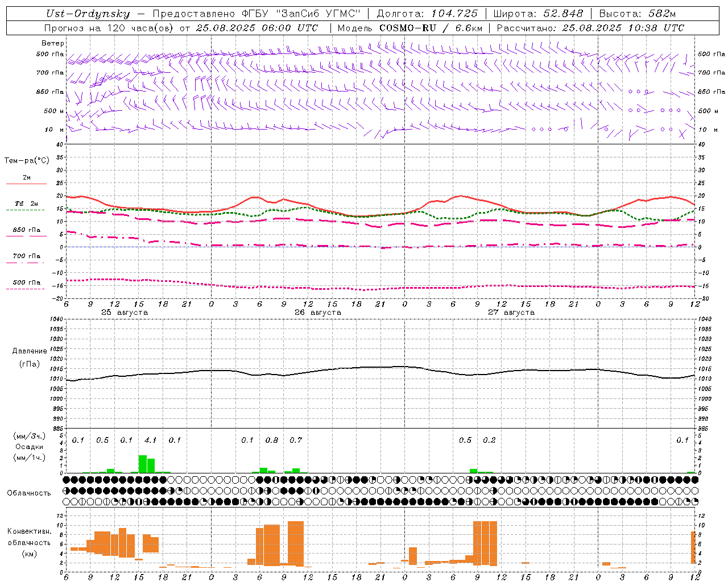Image resolution: width=728 pixels, height=582 pixels.
Task: Click the 0.7 precipitation value
Action: [x=296, y=440]
